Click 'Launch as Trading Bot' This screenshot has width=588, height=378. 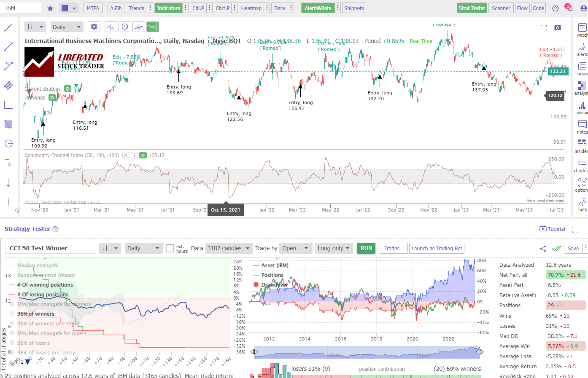click(437, 248)
